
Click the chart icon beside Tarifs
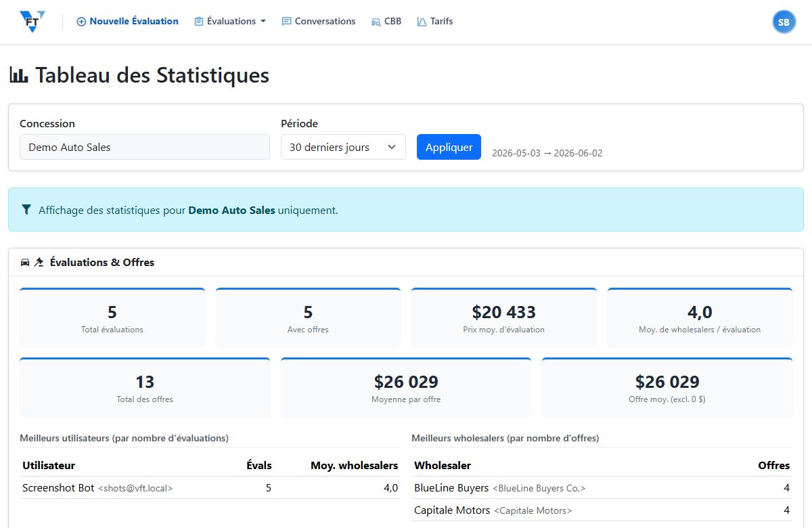[422, 22]
